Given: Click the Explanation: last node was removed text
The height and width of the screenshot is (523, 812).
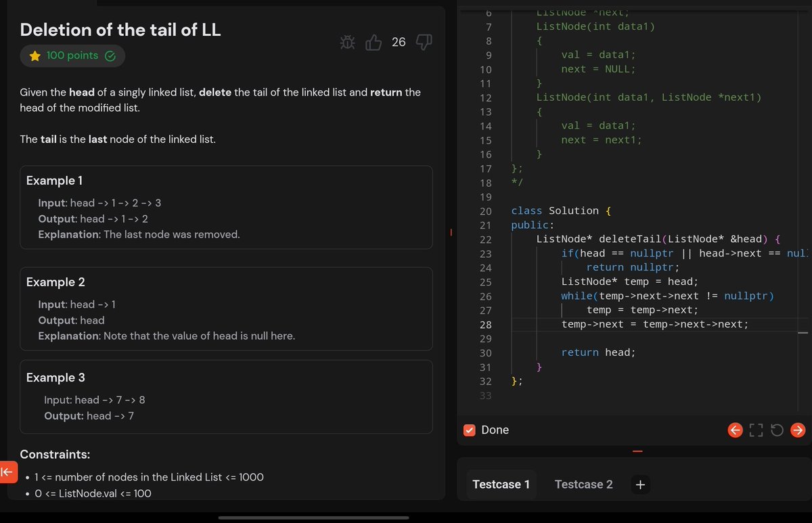Looking at the screenshot, I should point(139,235).
